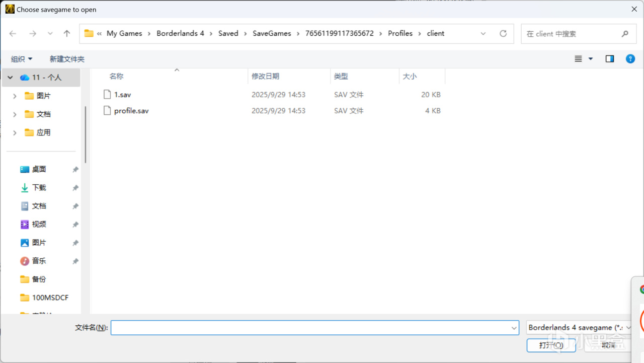Expand the address bar history dropdown
Viewport: 644px width, 363px height.
484,34
